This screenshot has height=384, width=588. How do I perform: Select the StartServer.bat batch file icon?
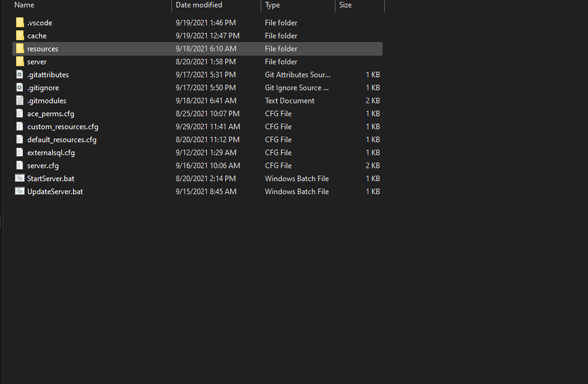point(20,178)
